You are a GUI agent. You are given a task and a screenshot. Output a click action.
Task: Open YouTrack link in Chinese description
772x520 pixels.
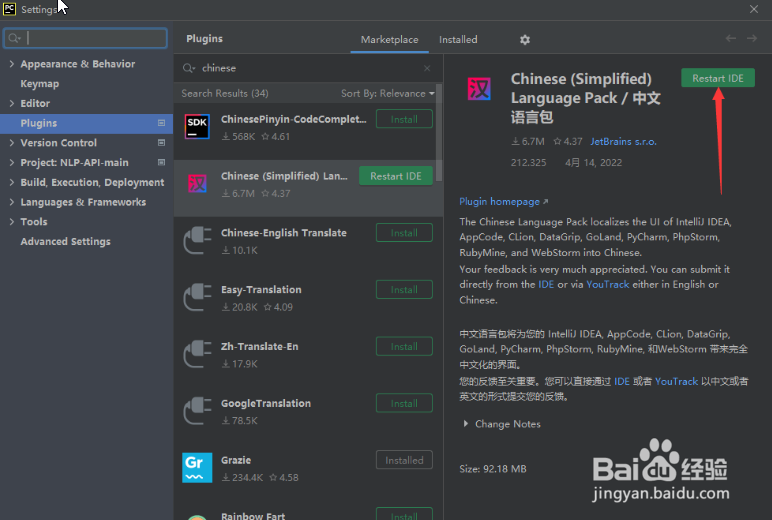click(x=676, y=381)
